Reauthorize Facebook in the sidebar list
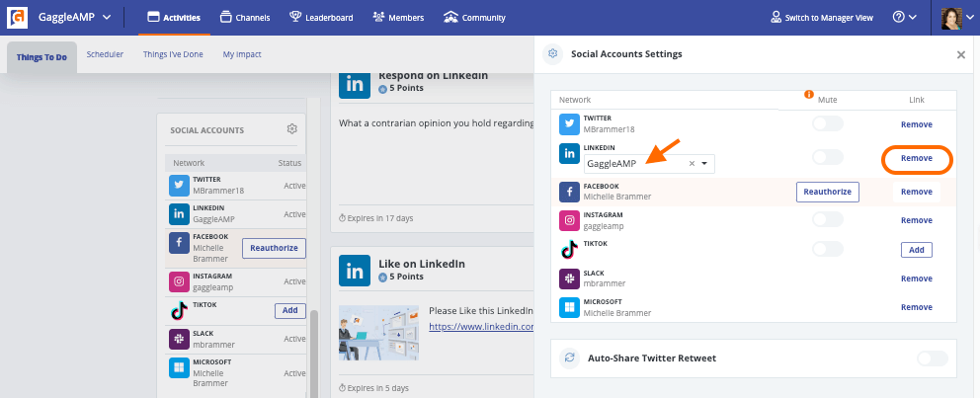This screenshot has width=980, height=398. pos(274,248)
